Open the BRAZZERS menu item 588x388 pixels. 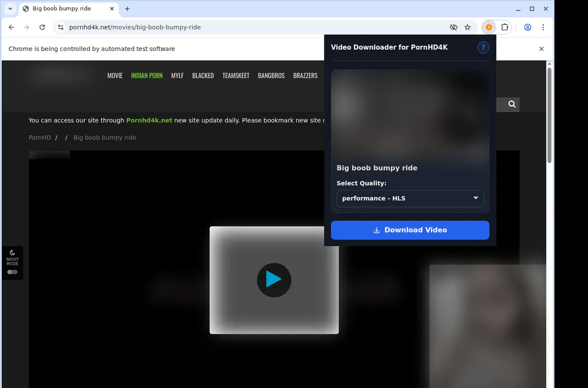(305, 76)
